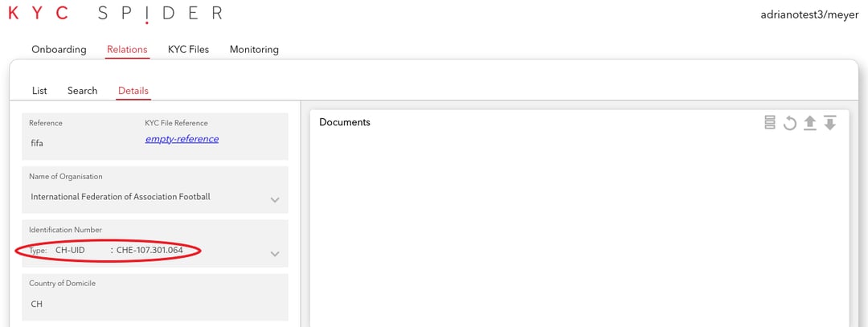The width and height of the screenshot is (868, 327).
Task: Switch to the Relations tab
Action: 127,49
